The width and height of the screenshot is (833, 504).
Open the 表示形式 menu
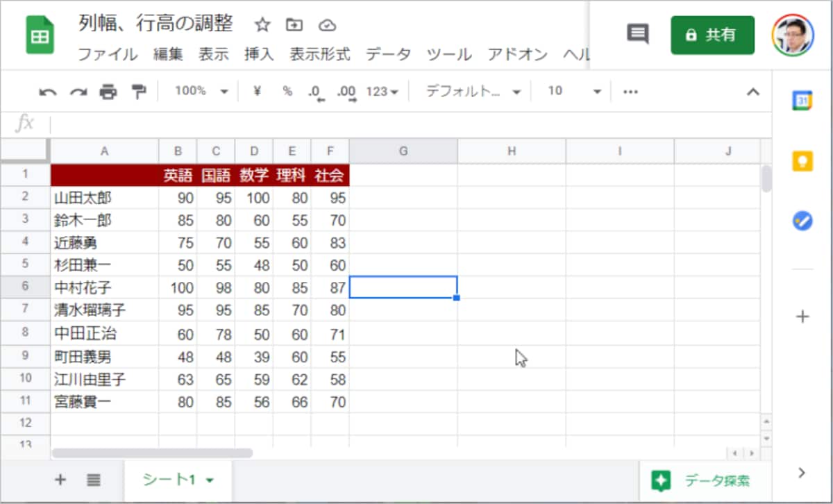[320, 54]
